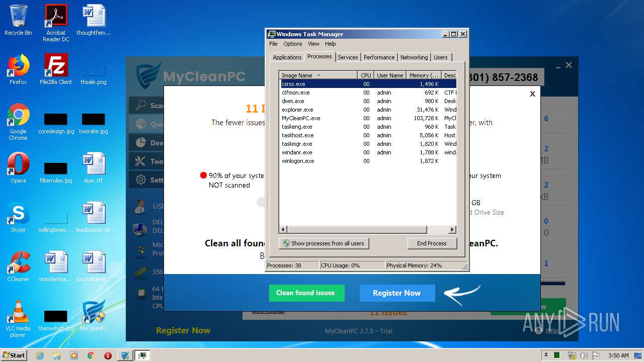Click Show processes from all users

(324, 243)
